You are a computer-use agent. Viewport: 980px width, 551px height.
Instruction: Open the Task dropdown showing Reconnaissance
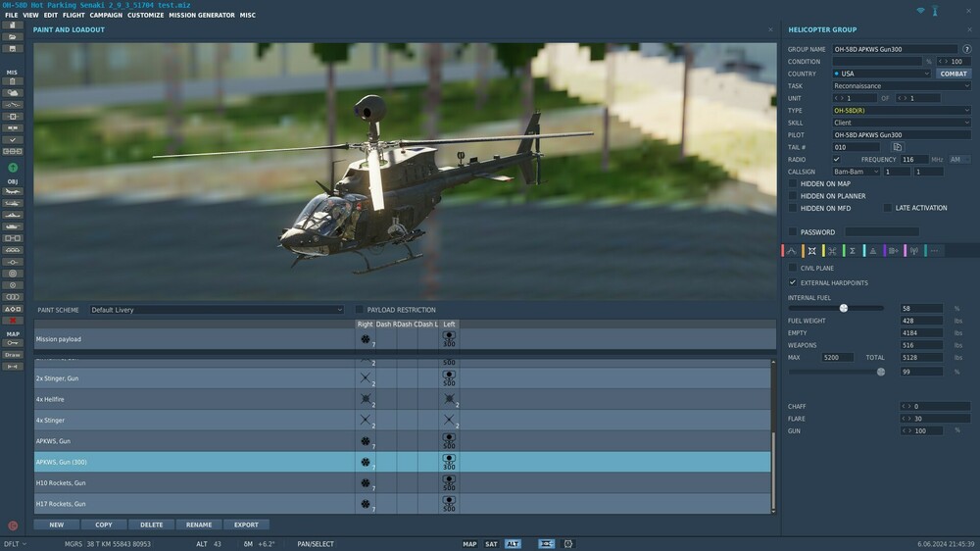pos(901,86)
